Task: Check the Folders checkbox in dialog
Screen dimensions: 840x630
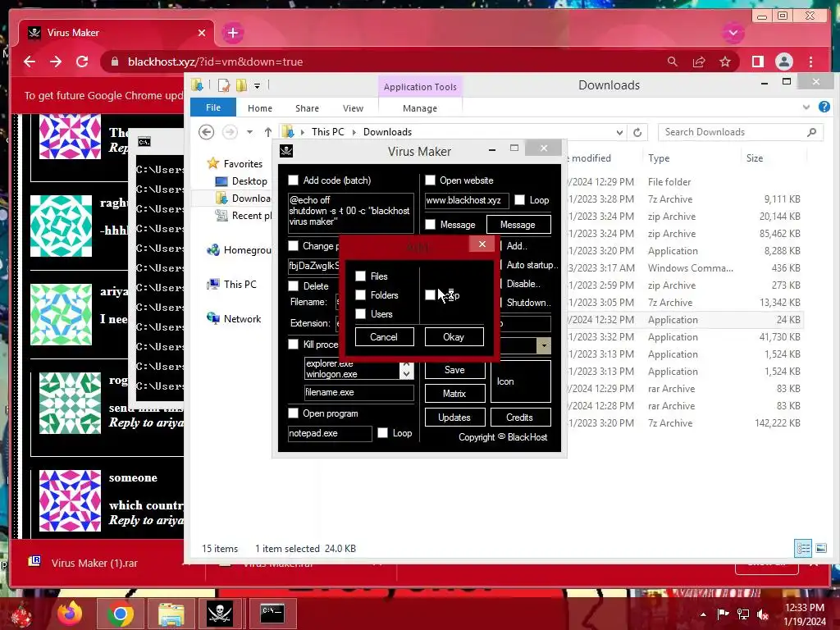Action: coord(361,294)
